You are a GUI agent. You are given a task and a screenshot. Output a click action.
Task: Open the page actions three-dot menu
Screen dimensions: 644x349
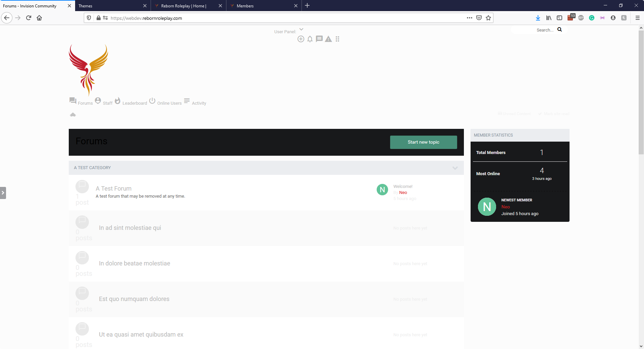pyautogui.click(x=470, y=18)
